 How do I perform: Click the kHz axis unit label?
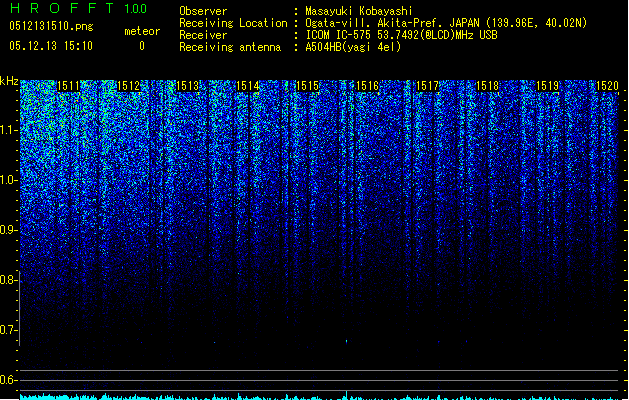click(9, 81)
